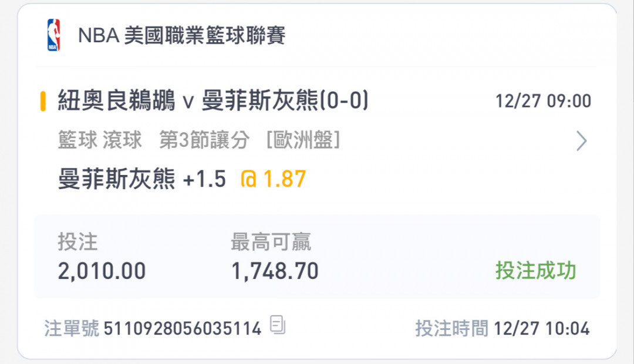The height and width of the screenshot is (364, 634).
Task: Select the 曼菲斯灰熊 +1.5 selection
Action: tap(142, 178)
